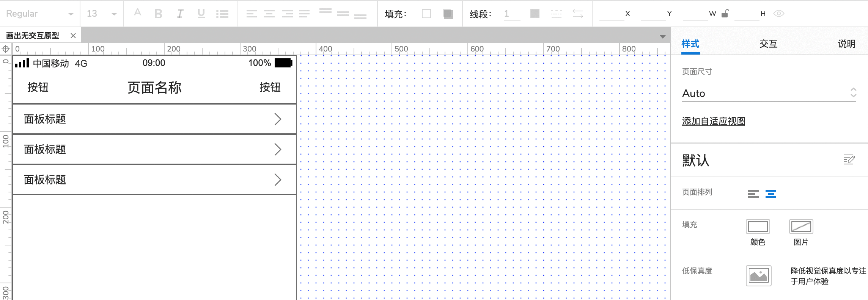The width and height of the screenshot is (868, 300).
Task: Select the 页面名称 title text
Action: click(154, 87)
